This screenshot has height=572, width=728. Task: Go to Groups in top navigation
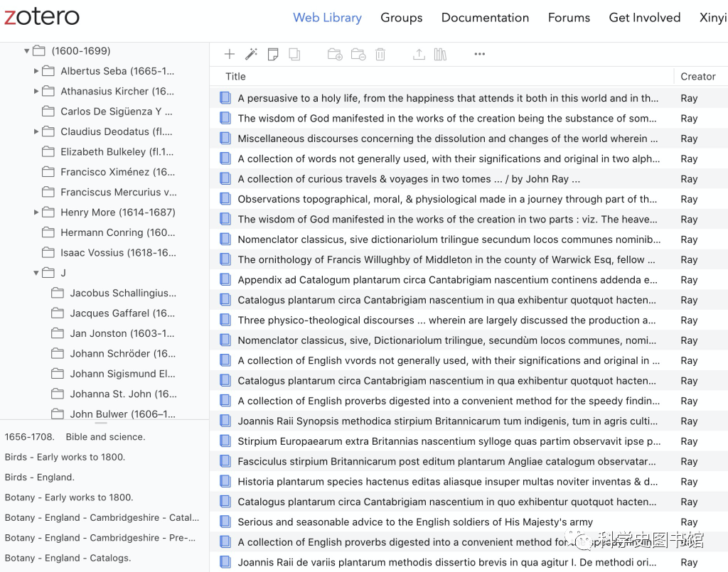point(402,18)
